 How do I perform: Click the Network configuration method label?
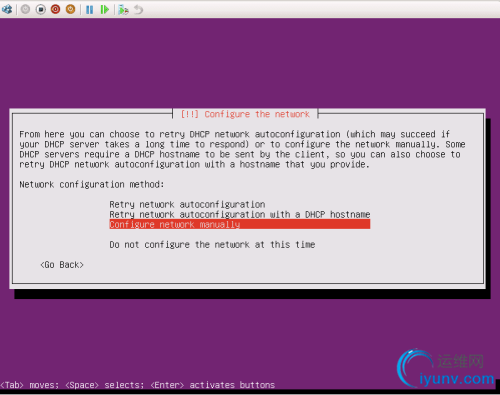[92, 184]
